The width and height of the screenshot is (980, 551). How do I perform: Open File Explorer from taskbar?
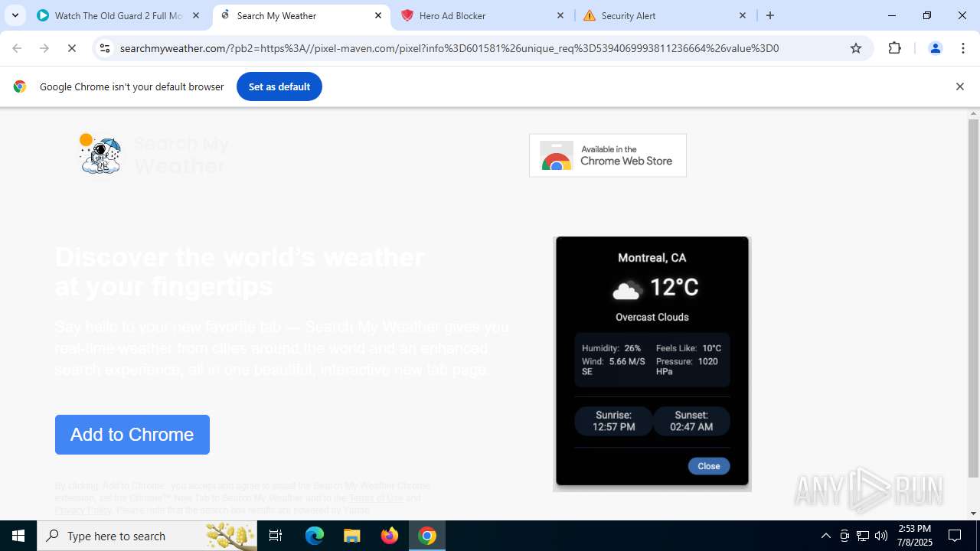pyautogui.click(x=351, y=536)
